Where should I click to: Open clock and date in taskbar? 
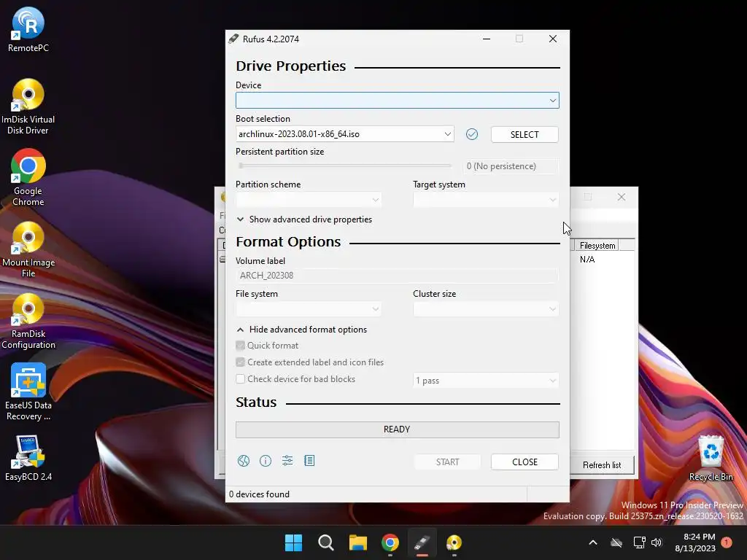[x=695, y=542]
